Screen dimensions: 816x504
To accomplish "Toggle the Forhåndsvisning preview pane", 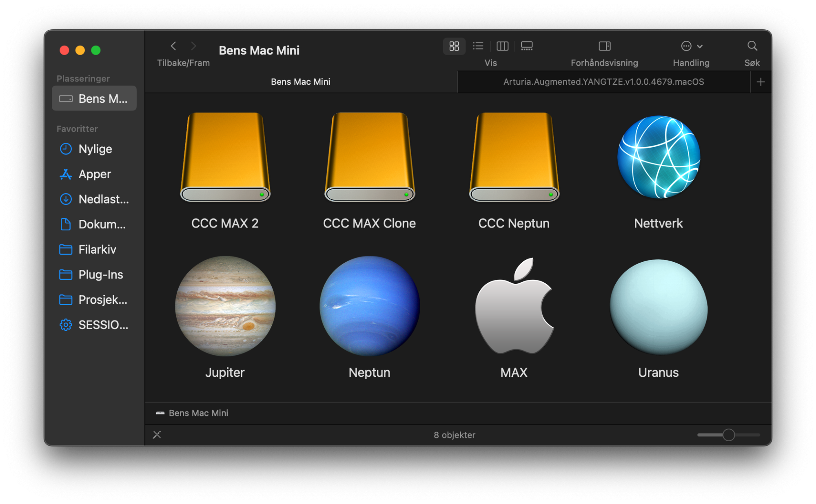I will click(604, 46).
